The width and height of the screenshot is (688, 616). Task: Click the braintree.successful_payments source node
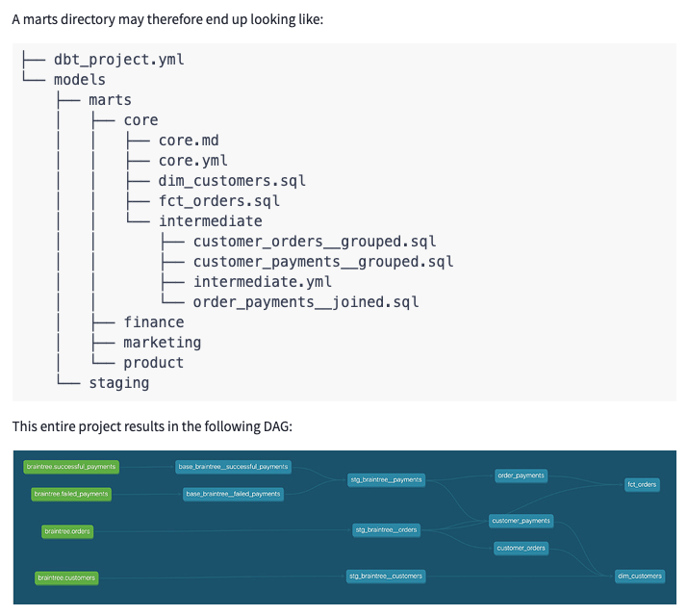click(x=72, y=467)
